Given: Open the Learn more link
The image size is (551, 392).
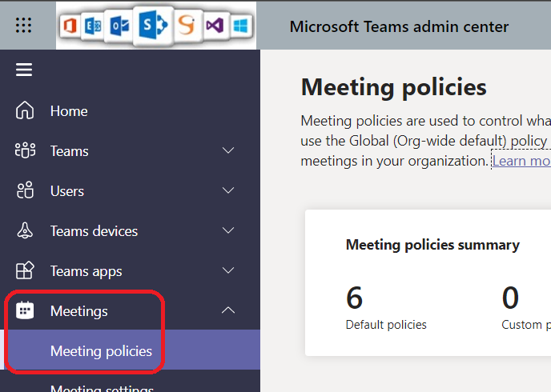Looking at the screenshot, I should point(521,161).
